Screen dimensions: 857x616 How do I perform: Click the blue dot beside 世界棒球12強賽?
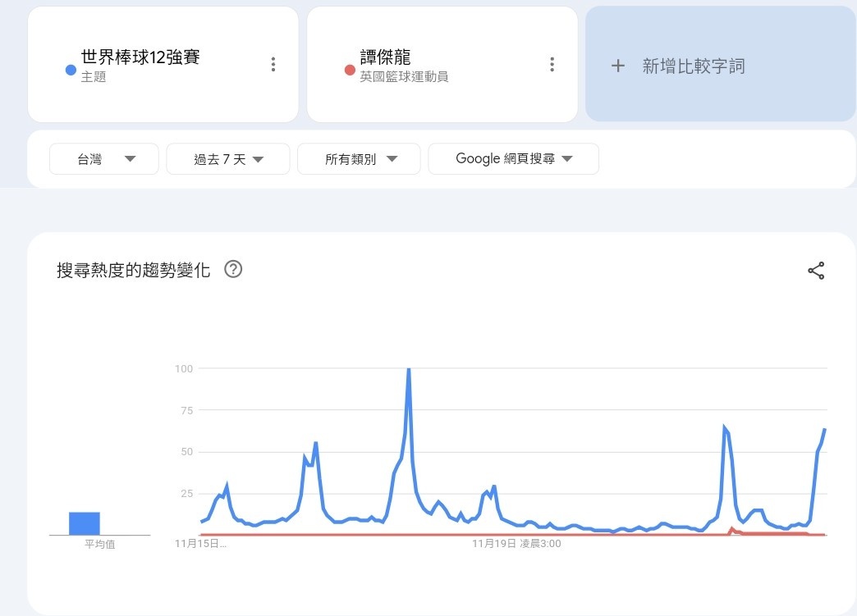[71, 70]
